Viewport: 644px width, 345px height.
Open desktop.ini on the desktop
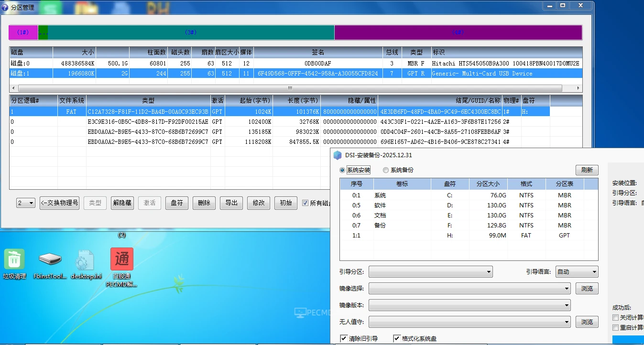86,260
